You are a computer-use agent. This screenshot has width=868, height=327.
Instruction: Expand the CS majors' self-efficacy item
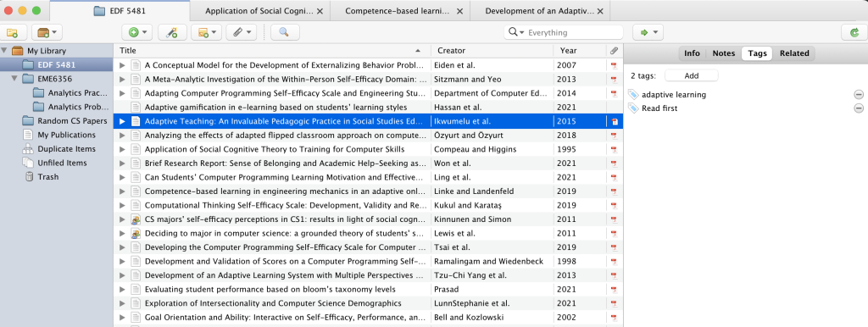(x=122, y=219)
